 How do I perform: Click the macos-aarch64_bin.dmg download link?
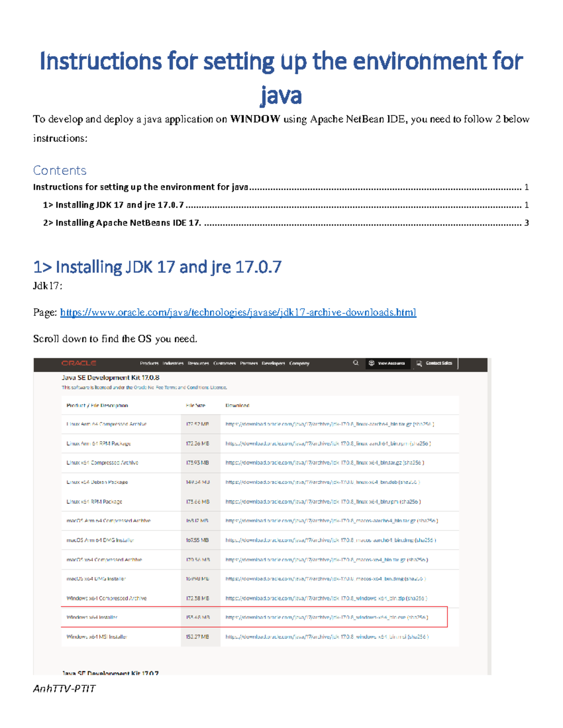coord(320,540)
